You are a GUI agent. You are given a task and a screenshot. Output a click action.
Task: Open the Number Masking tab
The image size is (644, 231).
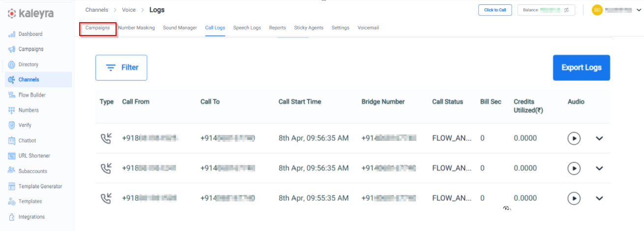click(136, 28)
